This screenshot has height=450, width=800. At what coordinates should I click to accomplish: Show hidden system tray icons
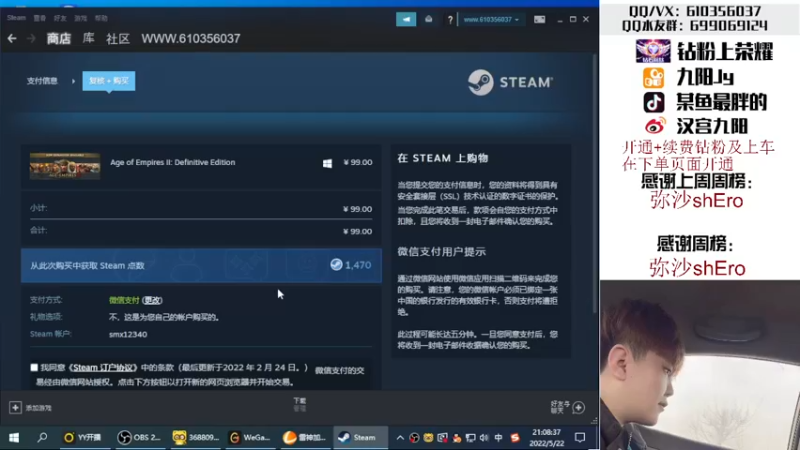(400, 438)
